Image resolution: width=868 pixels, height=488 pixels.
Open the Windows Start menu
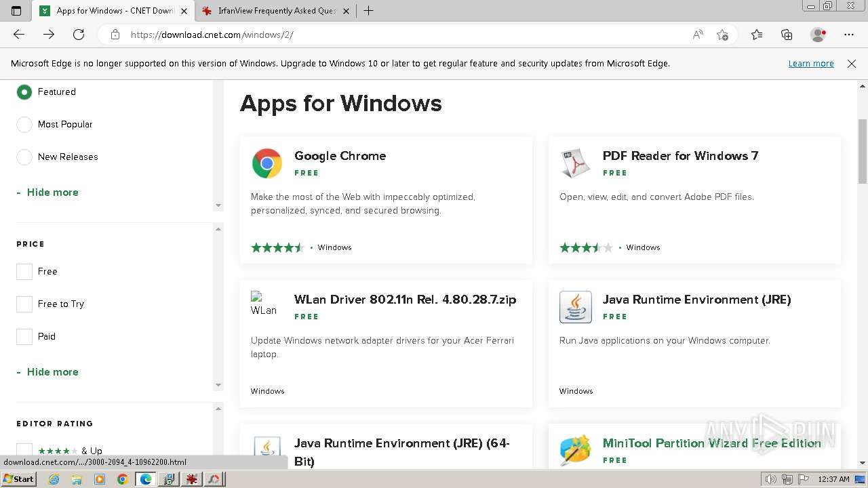(x=18, y=479)
